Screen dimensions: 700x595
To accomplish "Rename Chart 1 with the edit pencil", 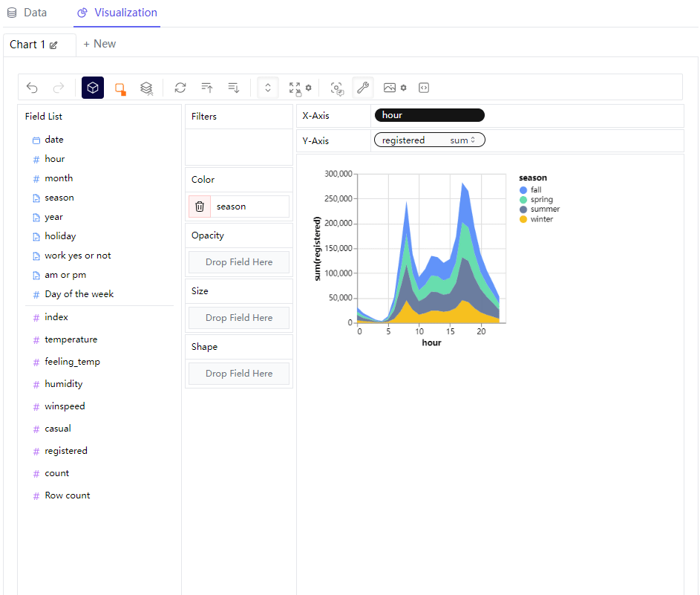I will pyautogui.click(x=53, y=45).
